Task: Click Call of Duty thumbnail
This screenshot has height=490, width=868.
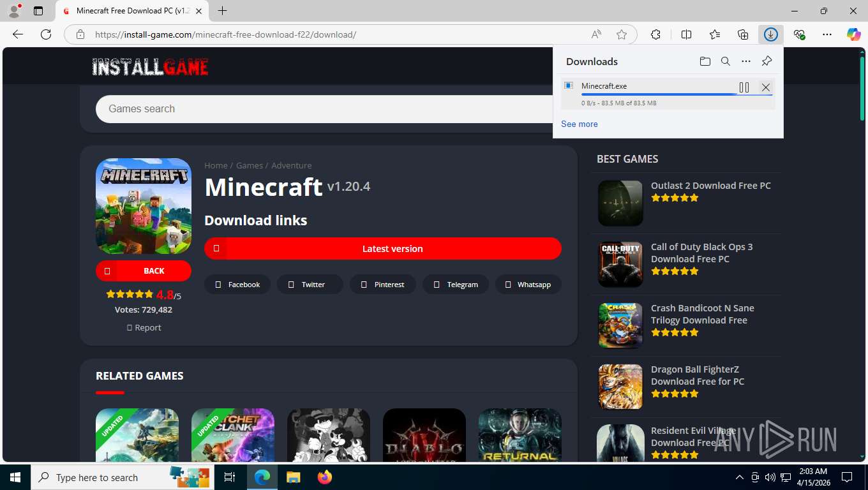Action: (x=620, y=264)
